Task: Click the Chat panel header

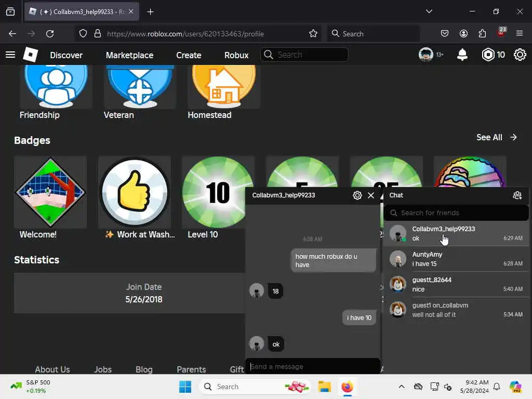Action: tap(456, 195)
